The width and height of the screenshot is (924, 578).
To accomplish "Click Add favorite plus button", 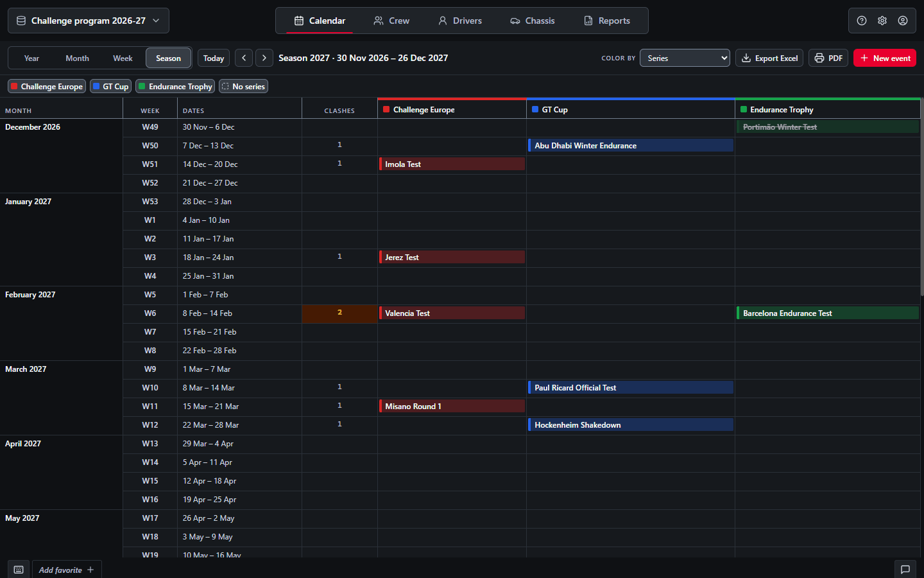I will click(x=67, y=570).
